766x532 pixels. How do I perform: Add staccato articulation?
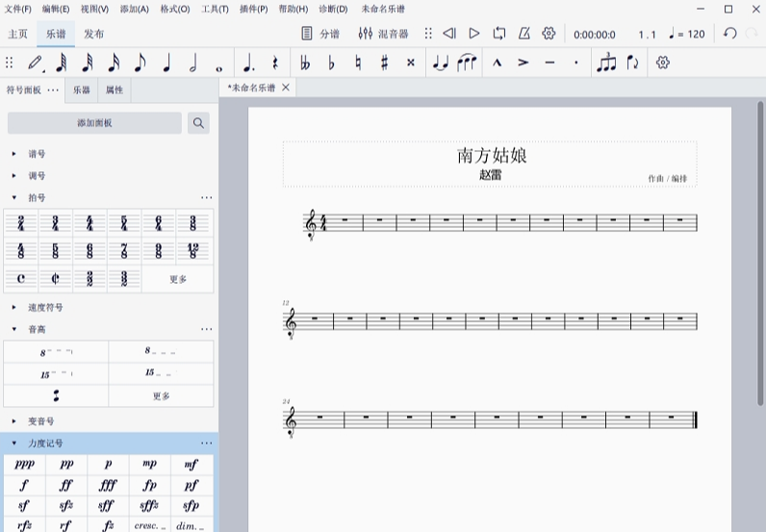pos(576,63)
